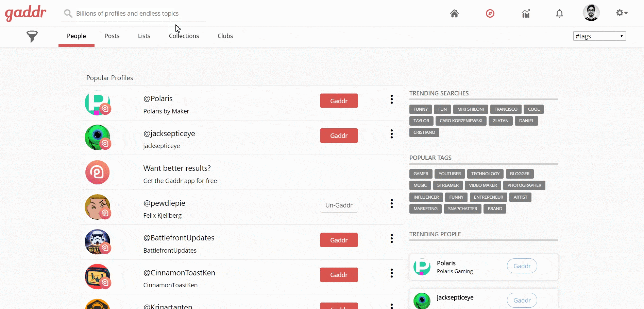Screen dimensions: 644x309
Task: Go to the home icon
Action: [454, 13]
